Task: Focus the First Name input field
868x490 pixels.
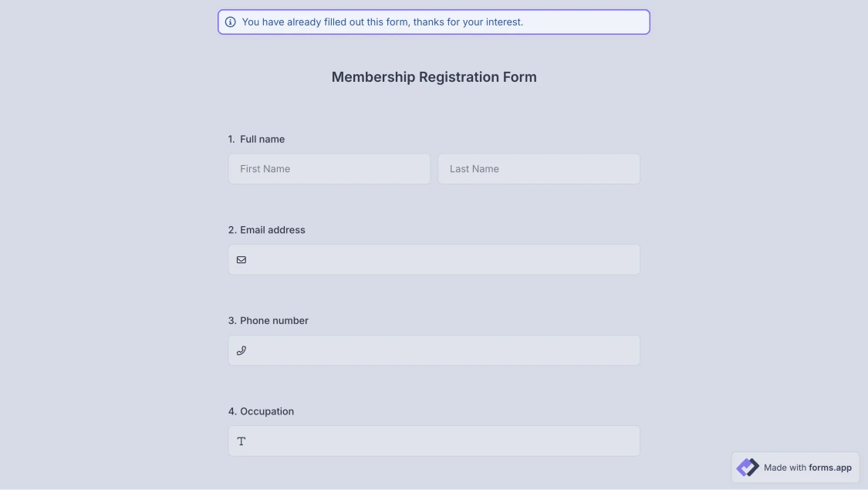Action: (x=329, y=169)
